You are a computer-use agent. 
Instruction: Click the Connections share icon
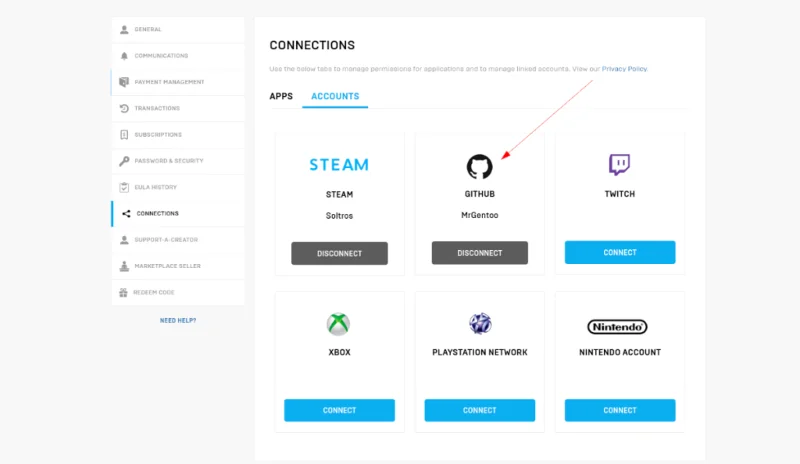(x=126, y=213)
